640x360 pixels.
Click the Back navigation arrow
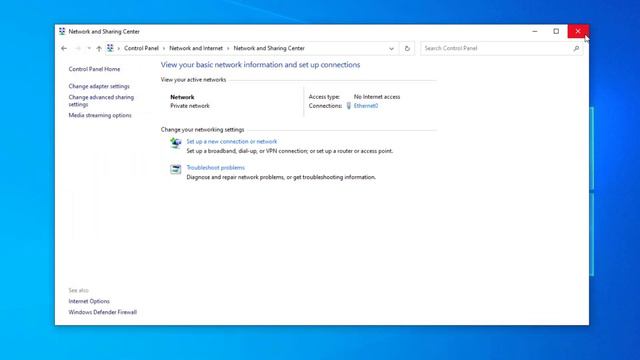coord(64,48)
